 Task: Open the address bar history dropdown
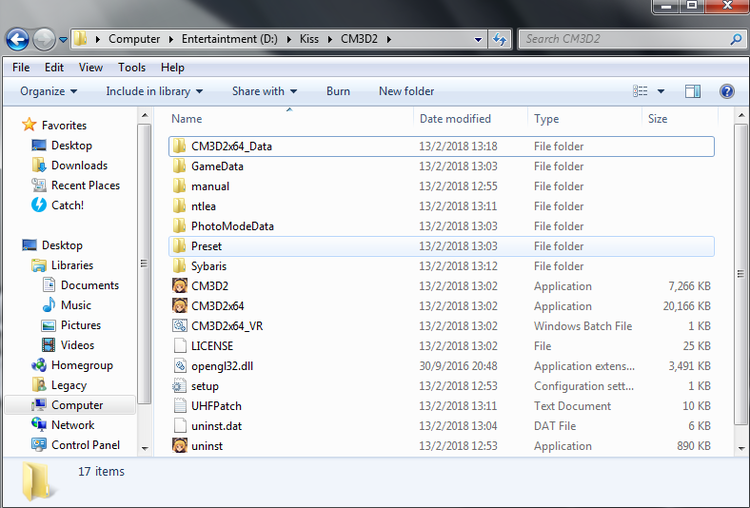tap(478, 39)
